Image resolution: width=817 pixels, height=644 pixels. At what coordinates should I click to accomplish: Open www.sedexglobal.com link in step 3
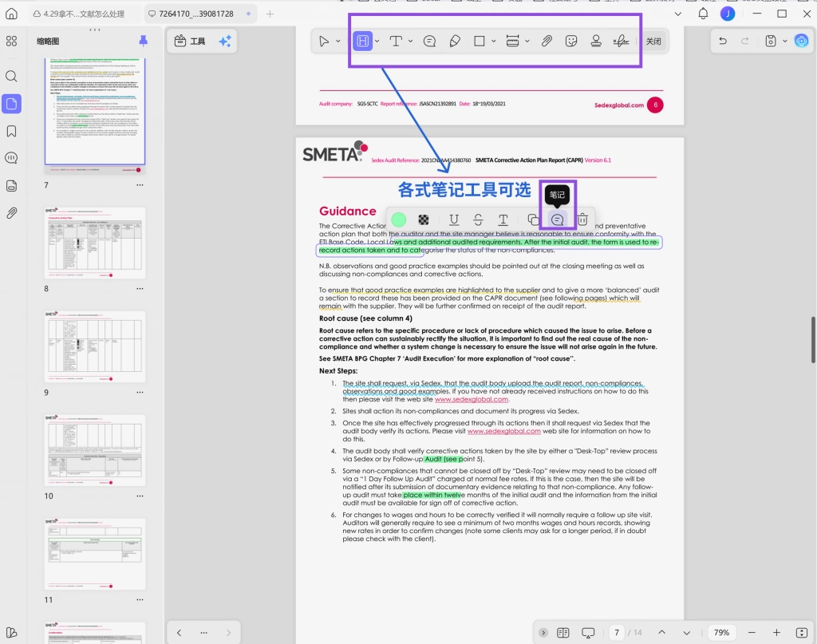pos(504,431)
